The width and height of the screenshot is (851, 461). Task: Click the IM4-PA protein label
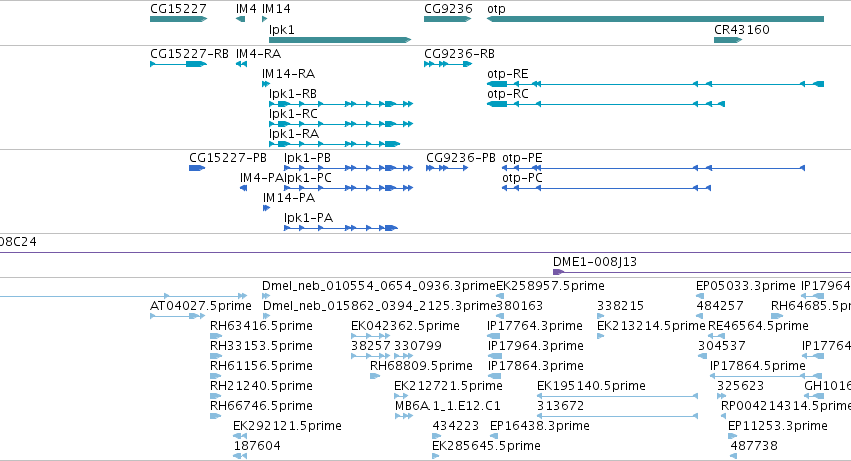click(262, 178)
